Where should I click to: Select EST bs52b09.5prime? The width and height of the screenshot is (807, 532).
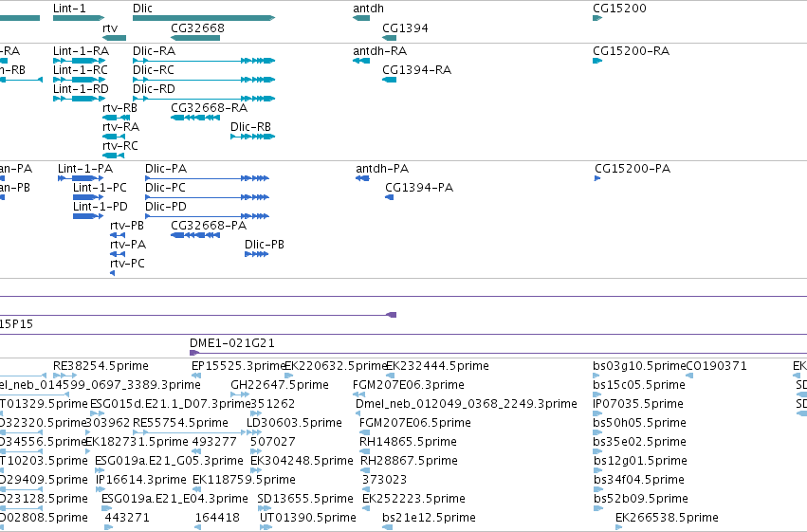tap(597, 508)
